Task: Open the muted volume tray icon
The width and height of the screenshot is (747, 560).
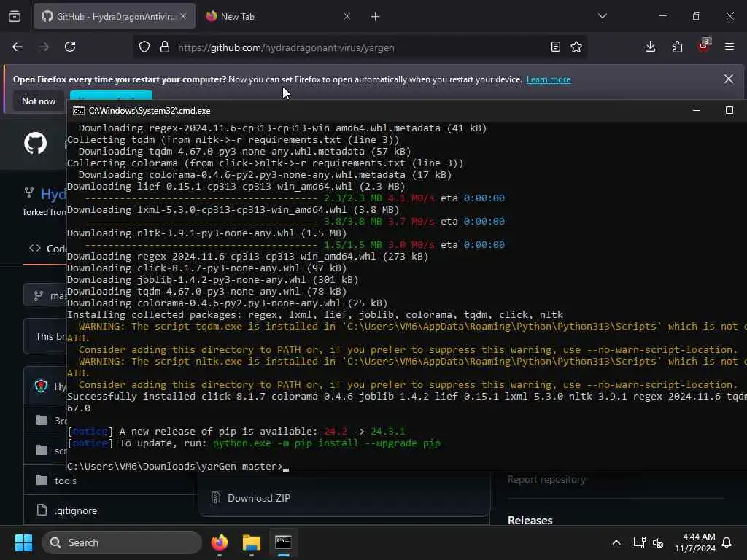Action: [659, 542]
